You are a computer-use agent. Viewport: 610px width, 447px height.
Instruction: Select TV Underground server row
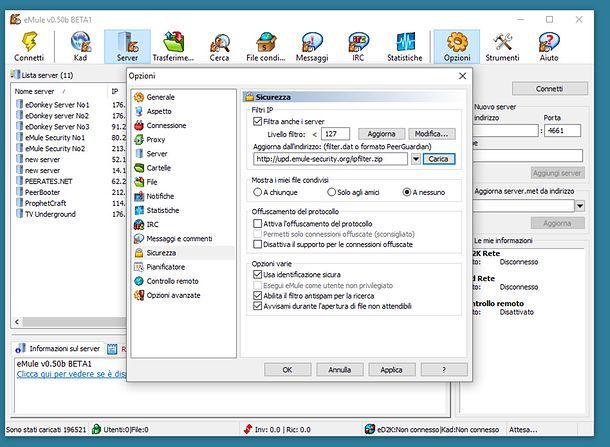(x=50, y=214)
